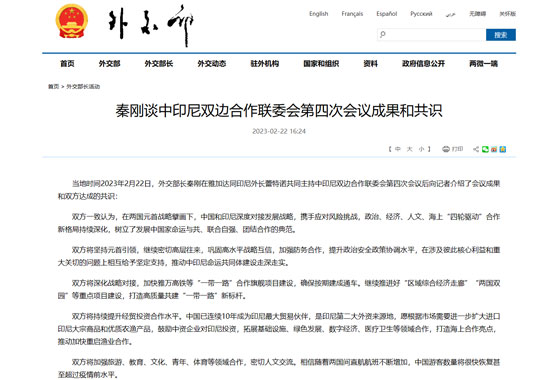Image resolution: width=560 pixels, height=380 pixels.
Task: Set font size to 中
Action: 398,149
